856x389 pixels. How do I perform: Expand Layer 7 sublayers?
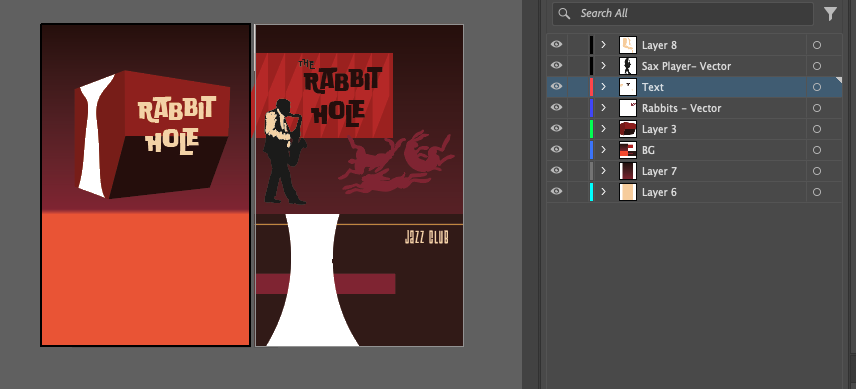tap(603, 171)
